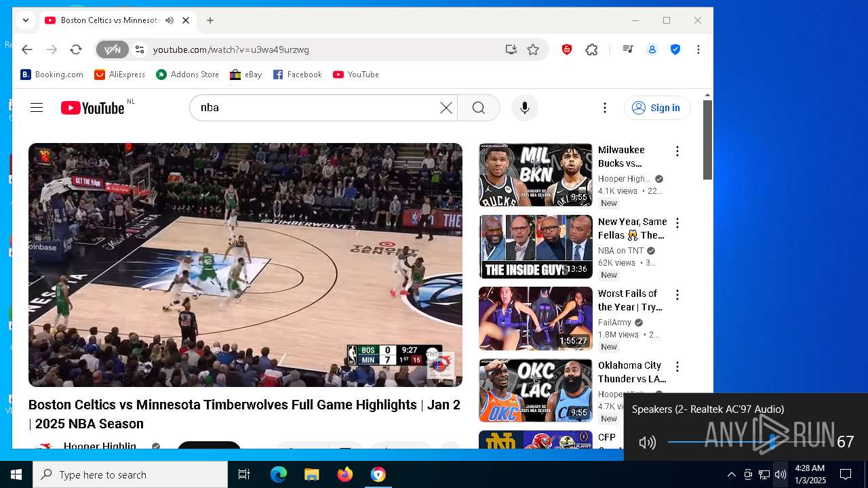
Task: View site information icon
Action: 140,49
